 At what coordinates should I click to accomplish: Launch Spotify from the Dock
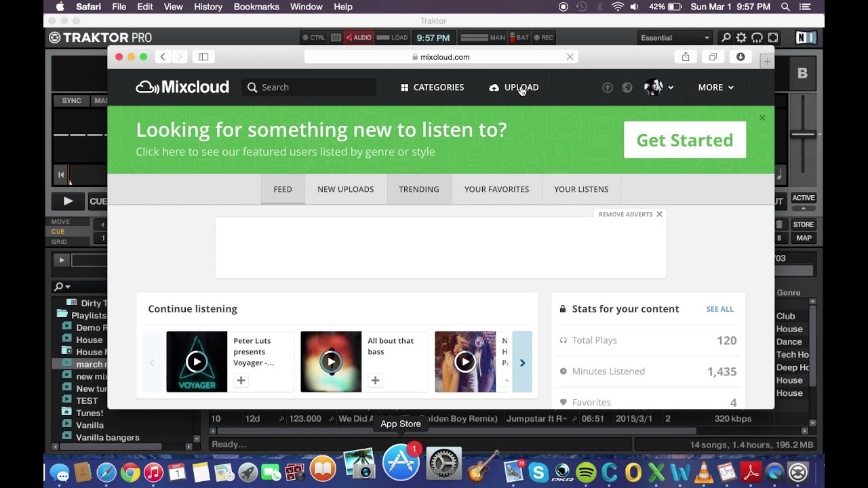586,472
